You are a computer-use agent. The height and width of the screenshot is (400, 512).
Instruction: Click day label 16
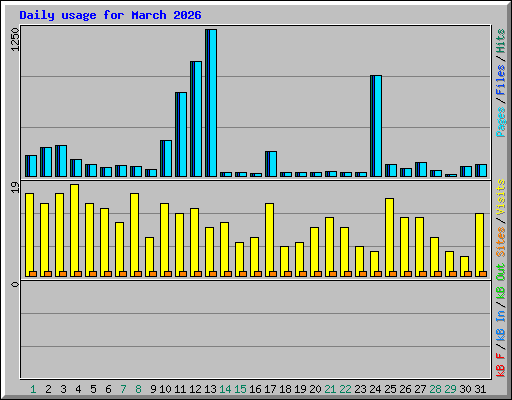click(x=255, y=389)
